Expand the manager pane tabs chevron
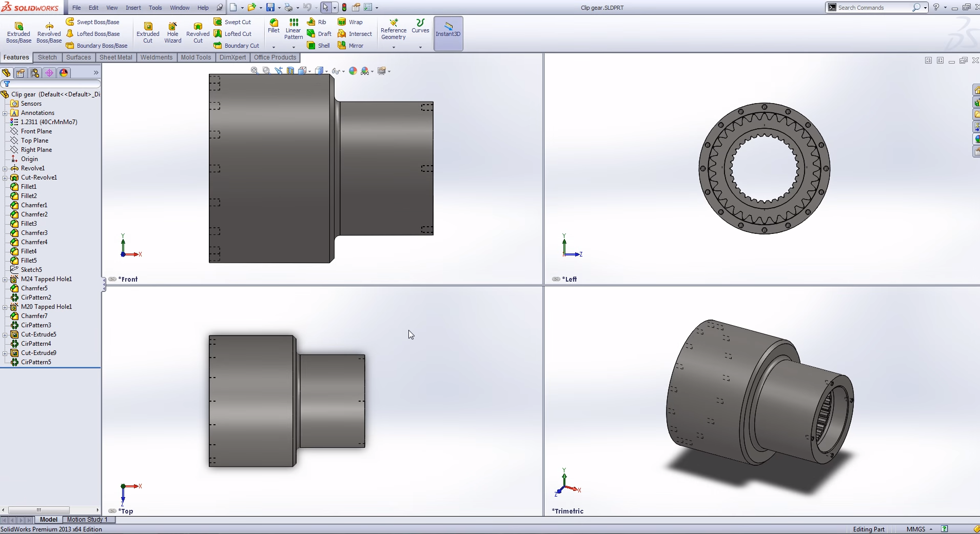This screenshot has width=980, height=534. coord(96,73)
